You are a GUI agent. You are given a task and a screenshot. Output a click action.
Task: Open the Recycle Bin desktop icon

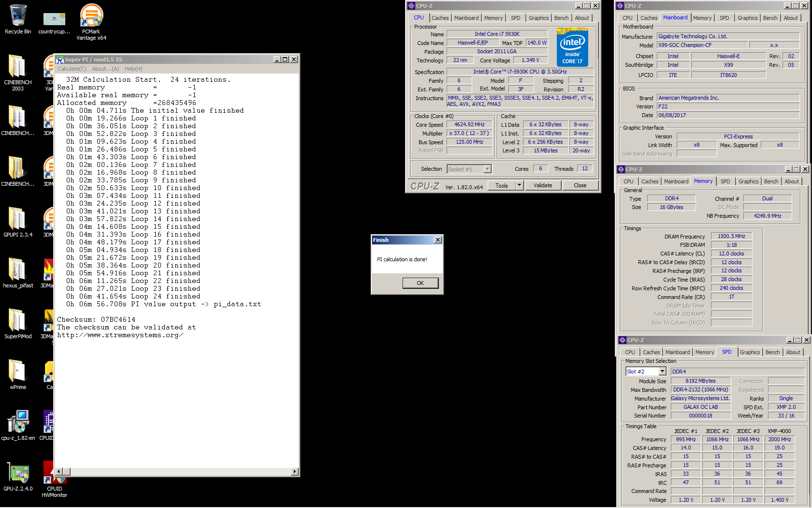[x=18, y=19]
